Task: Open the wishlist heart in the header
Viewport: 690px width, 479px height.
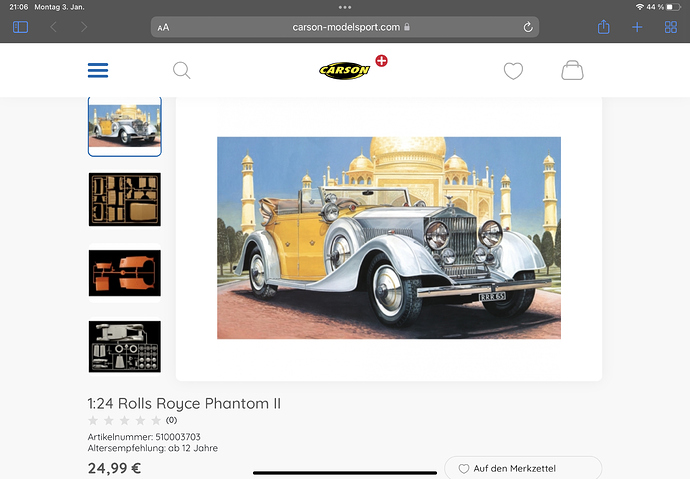Action: point(513,71)
